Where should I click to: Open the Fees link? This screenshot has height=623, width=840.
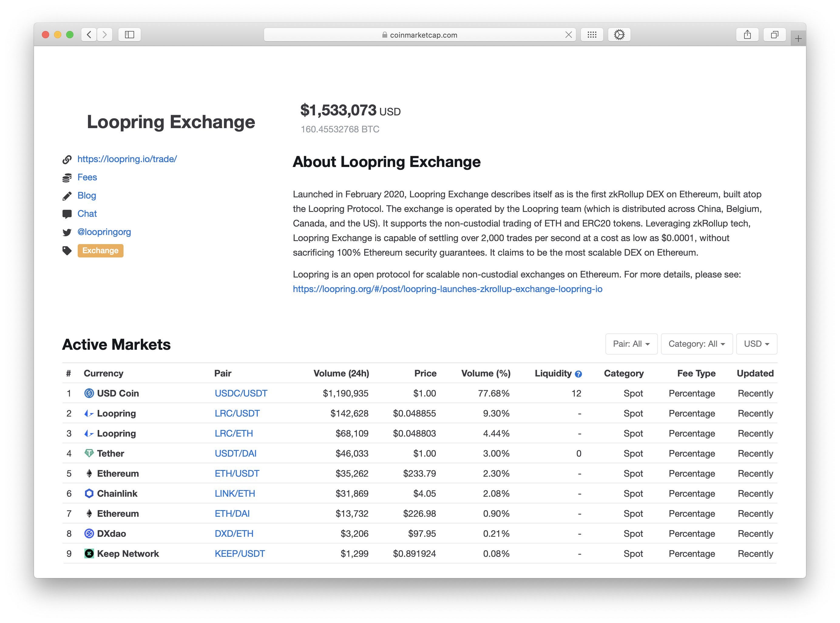tap(87, 177)
